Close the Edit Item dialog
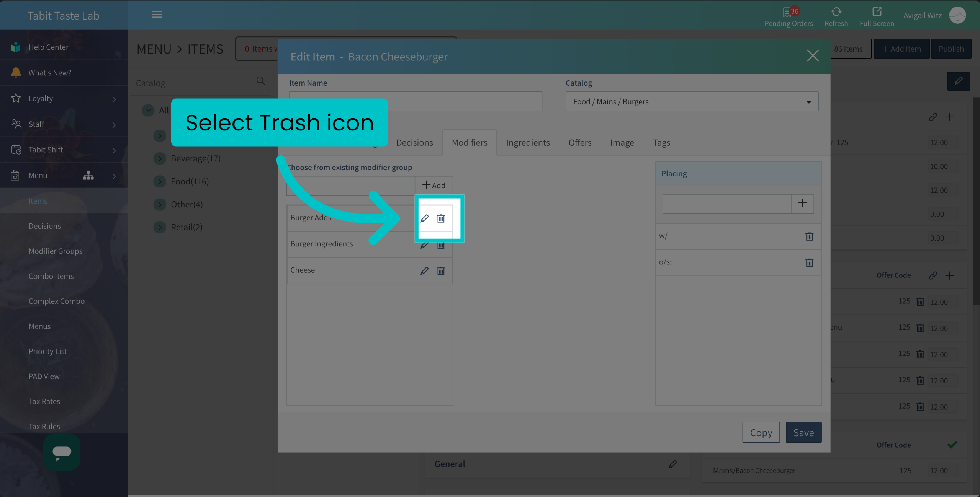The image size is (980, 497). (813, 56)
